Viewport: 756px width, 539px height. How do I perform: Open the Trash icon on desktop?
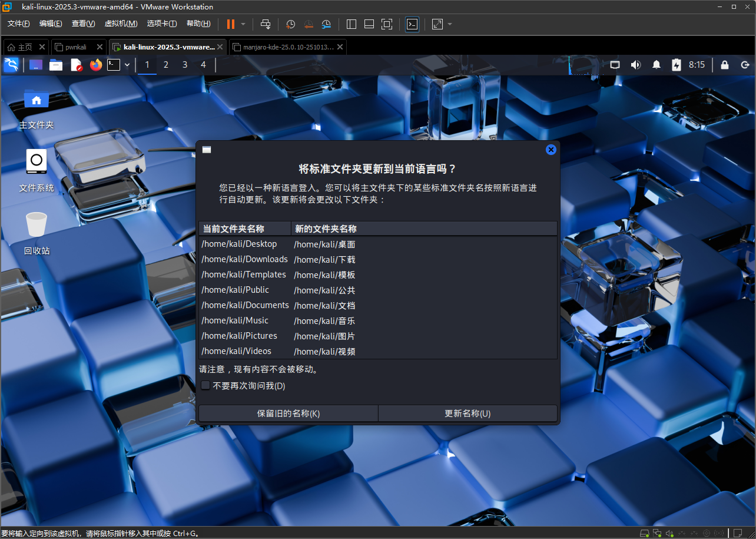tap(37, 226)
